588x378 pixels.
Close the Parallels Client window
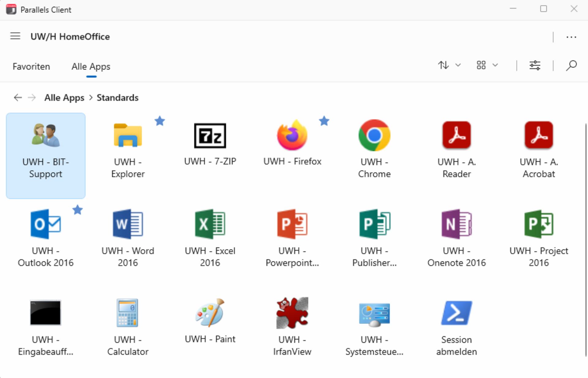tap(574, 9)
